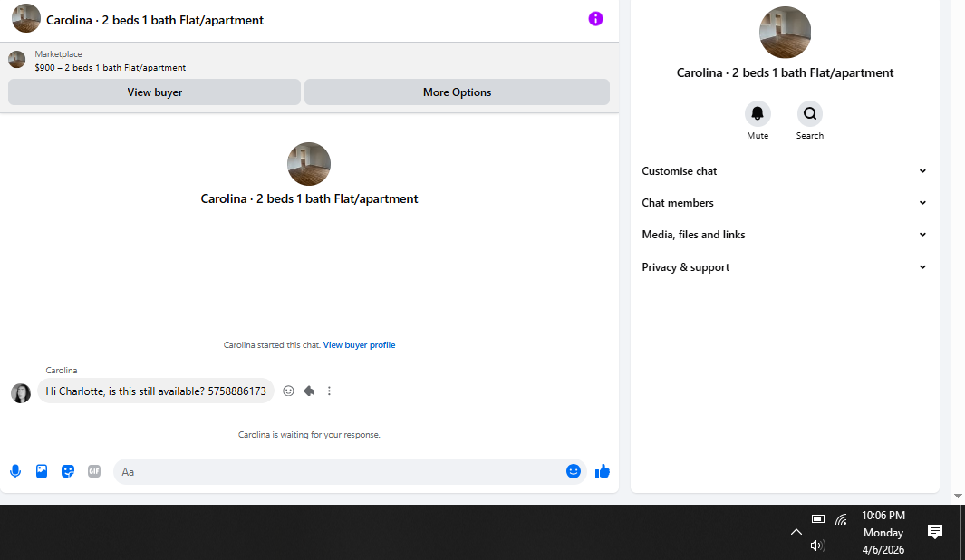965x560 pixels.
Task: Open the View buyer profile link
Action: tap(360, 345)
